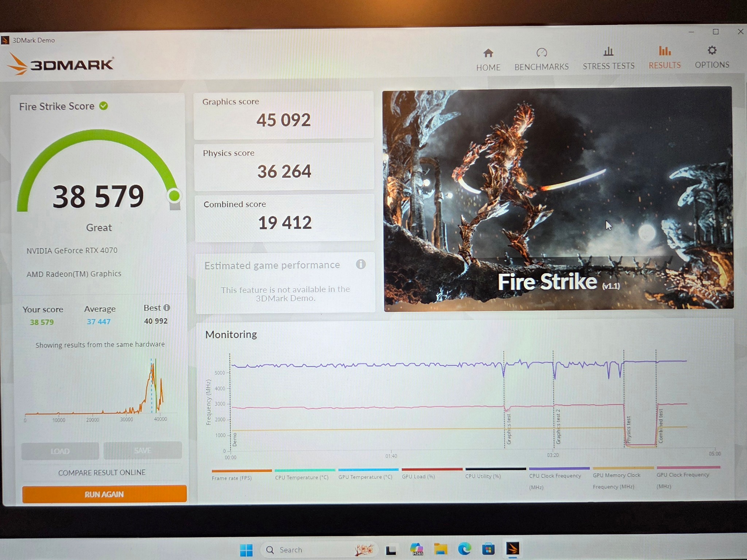The image size is (747, 560).
Task: Click the Best score 40 992
Action: tap(156, 321)
